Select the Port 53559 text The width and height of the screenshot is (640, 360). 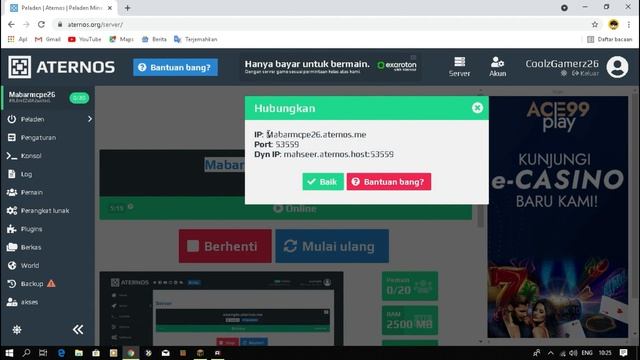(x=287, y=144)
